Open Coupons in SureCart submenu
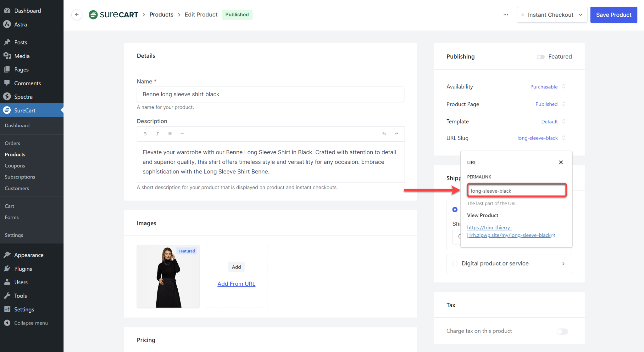The height and width of the screenshot is (352, 644). pyautogui.click(x=15, y=166)
